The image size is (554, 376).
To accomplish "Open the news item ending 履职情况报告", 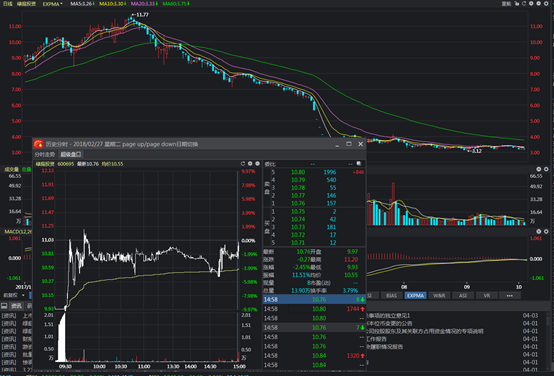I will click(452, 347).
